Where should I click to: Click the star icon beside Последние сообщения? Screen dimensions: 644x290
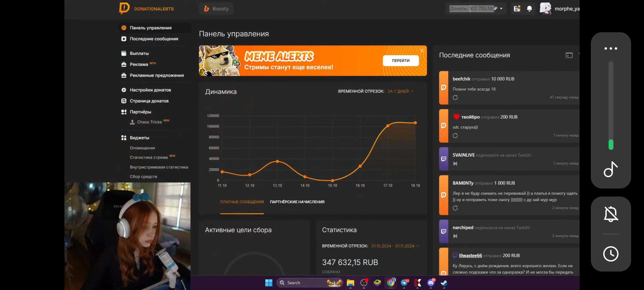point(124,39)
